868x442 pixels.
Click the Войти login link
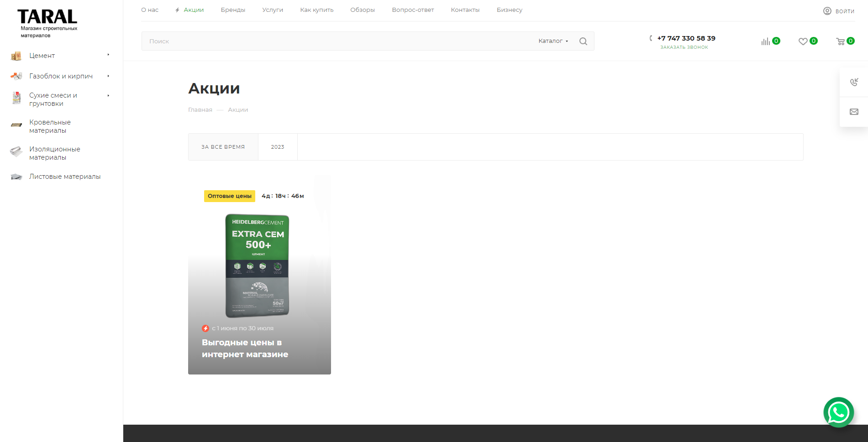click(x=845, y=11)
